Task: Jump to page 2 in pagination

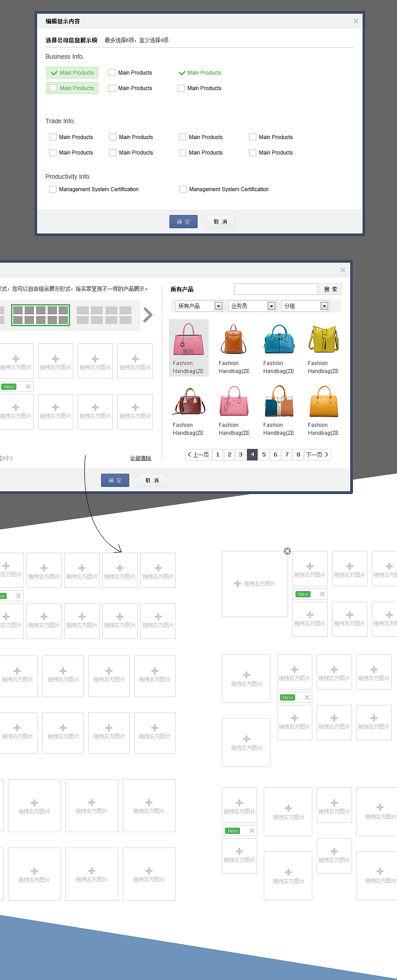Action: (229, 455)
